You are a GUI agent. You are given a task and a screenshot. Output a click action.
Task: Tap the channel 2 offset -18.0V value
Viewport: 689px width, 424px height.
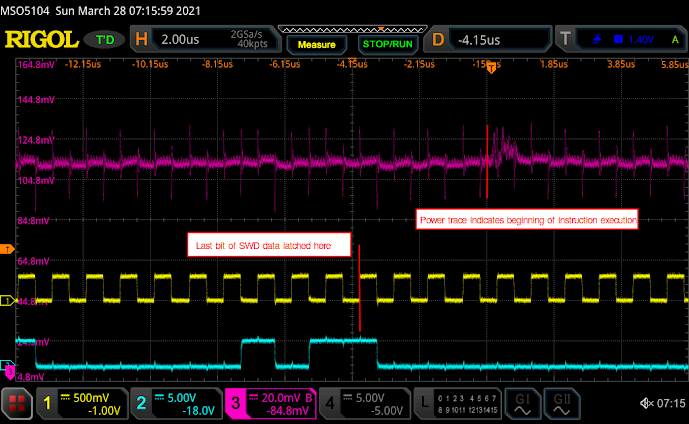tap(198, 411)
